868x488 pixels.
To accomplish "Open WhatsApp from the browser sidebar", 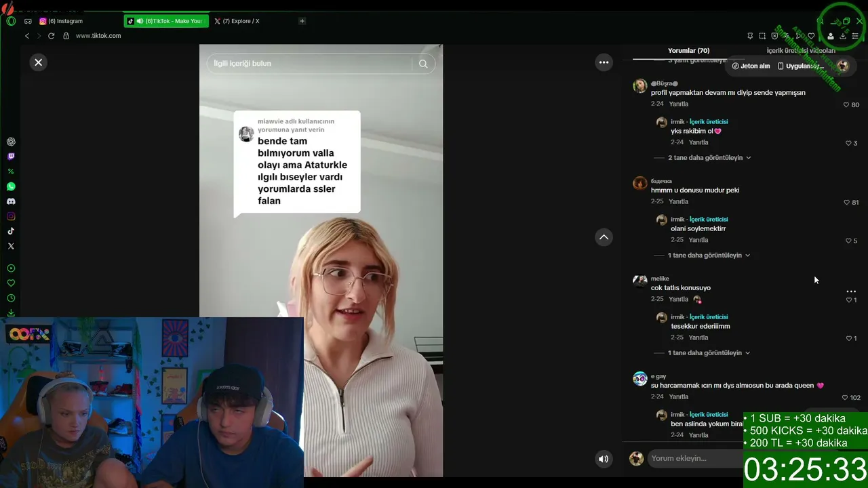I will click(x=11, y=186).
